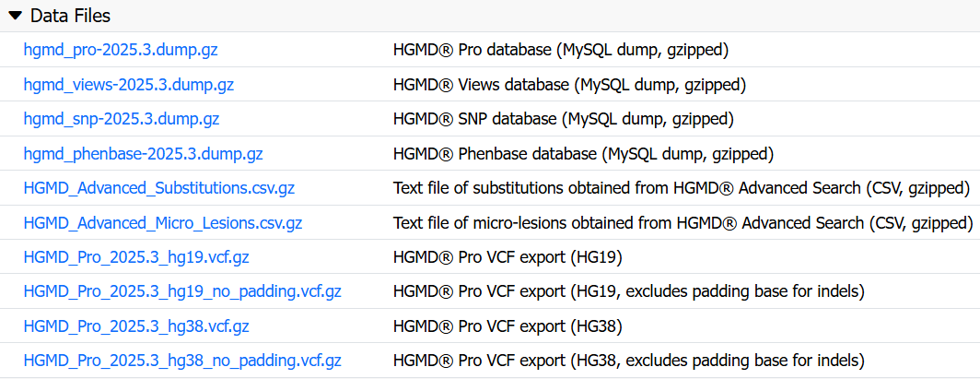
Task: Download HGMD_Pro_2025.3_hg38.vcf.gz
Action: click(136, 326)
